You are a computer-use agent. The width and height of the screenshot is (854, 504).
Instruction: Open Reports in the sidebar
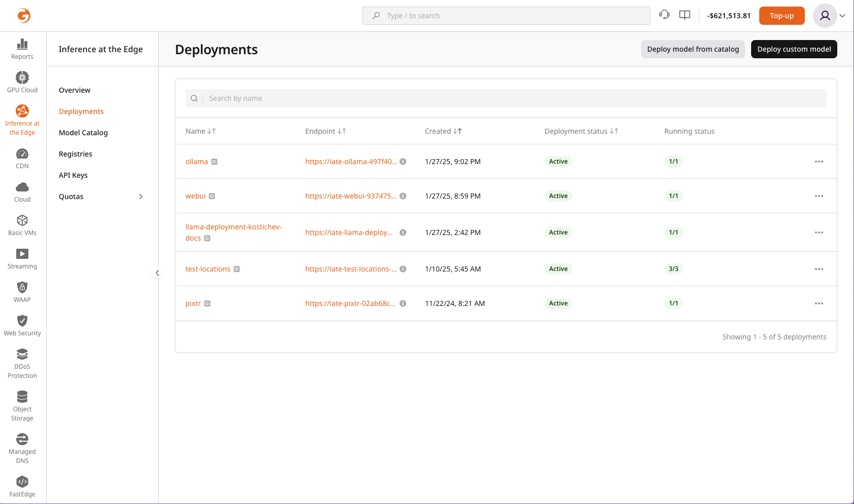coord(22,49)
